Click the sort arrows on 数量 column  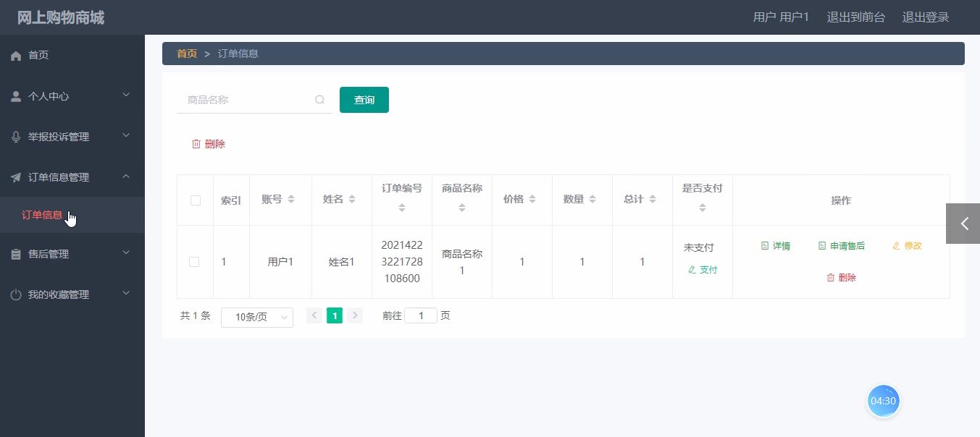click(x=592, y=200)
